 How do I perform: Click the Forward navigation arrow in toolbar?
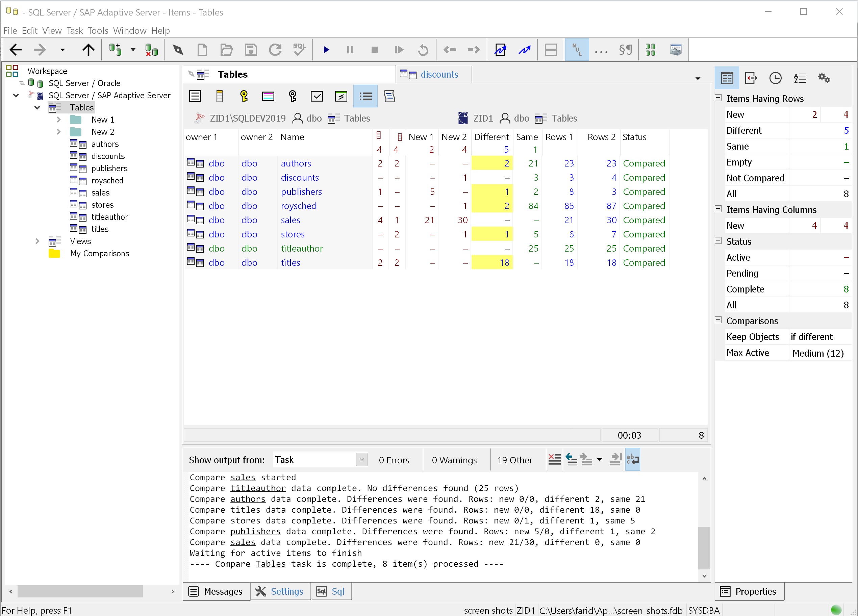[40, 50]
